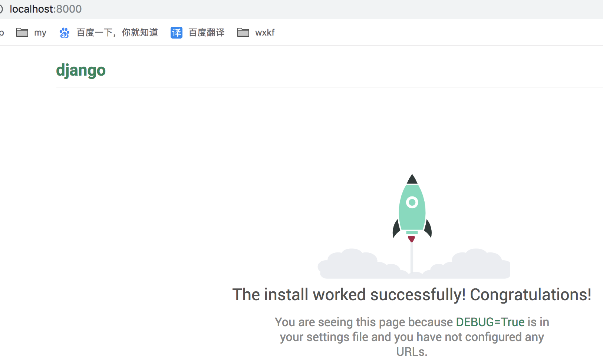The height and width of the screenshot is (364, 603).
Task: Click the wxkf bookmark folder icon
Action: [x=243, y=33]
